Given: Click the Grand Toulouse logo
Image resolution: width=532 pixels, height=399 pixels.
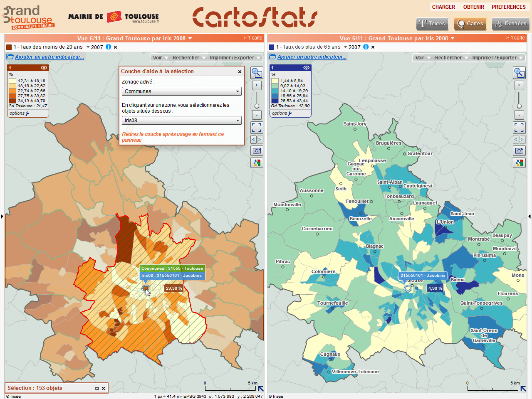Looking at the screenshot, I should click(x=28, y=17).
